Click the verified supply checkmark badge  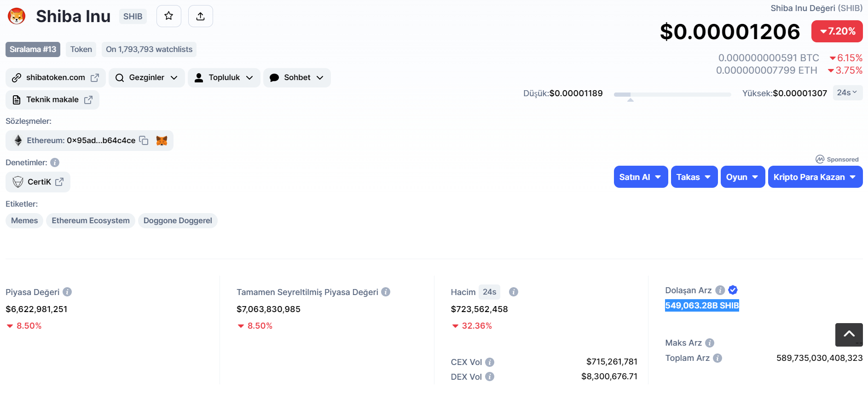coord(733,290)
